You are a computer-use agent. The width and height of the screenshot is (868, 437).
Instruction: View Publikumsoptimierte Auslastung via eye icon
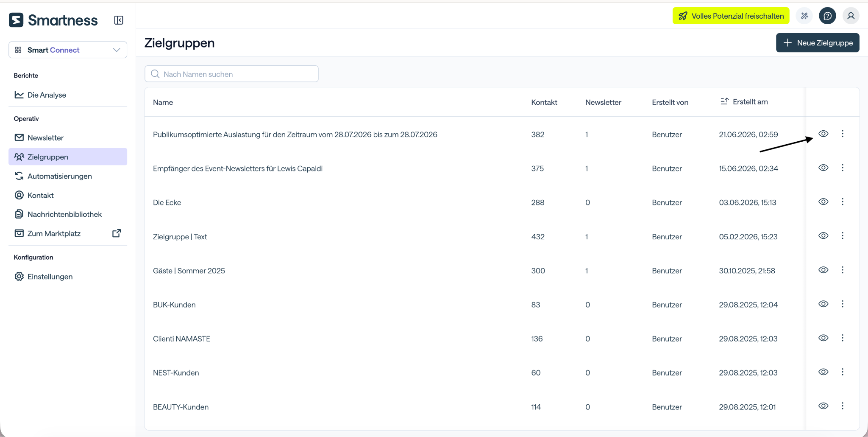pos(823,134)
